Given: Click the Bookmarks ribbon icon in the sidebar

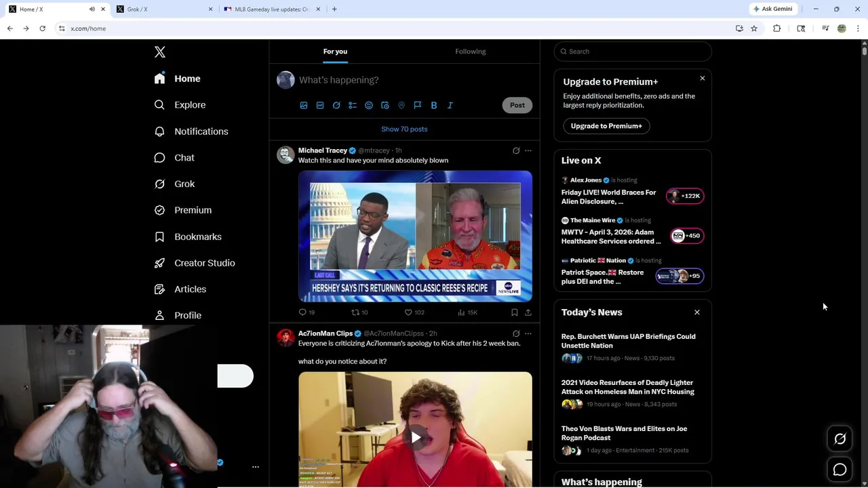Looking at the screenshot, I should pyautogui.click(x=159, y=237).
